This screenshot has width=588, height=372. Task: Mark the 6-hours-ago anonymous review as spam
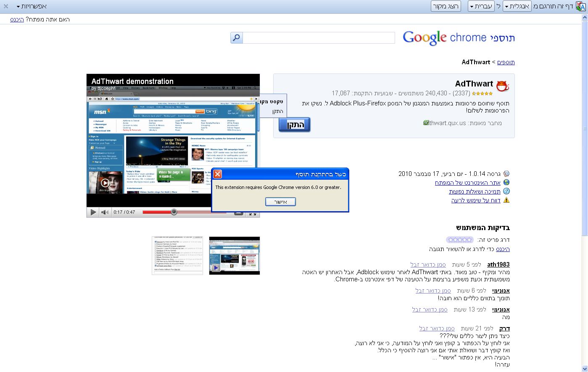tap(433, 291)
